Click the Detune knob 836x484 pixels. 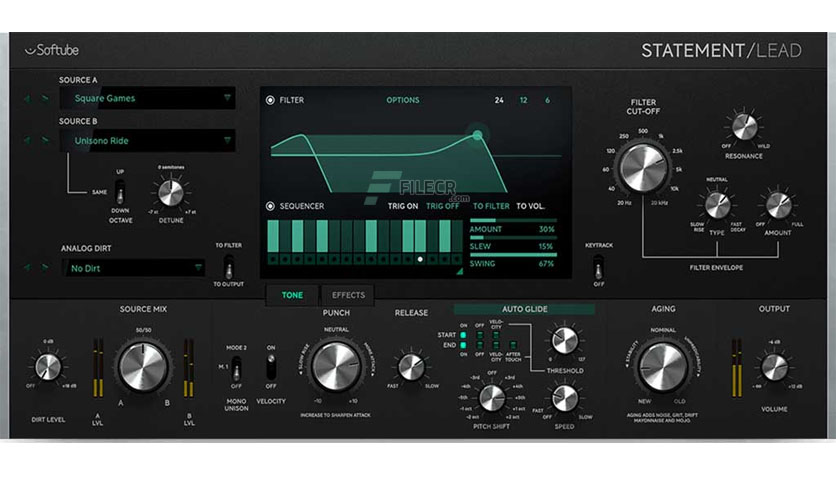point(171,193)
